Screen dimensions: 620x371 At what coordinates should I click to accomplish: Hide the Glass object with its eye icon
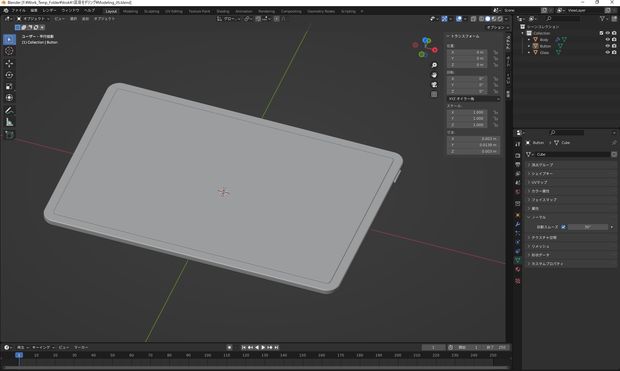[608, 52]
